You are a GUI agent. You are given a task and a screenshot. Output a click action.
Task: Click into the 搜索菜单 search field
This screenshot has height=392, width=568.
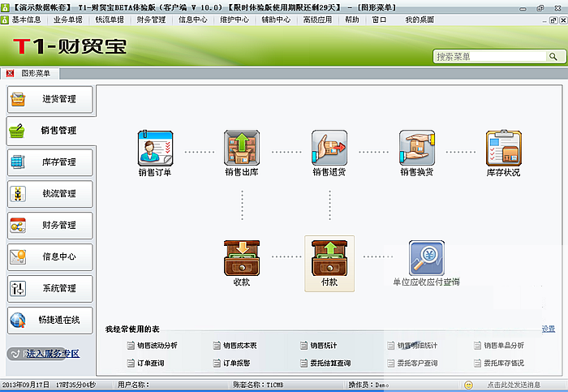pos(490,57)
